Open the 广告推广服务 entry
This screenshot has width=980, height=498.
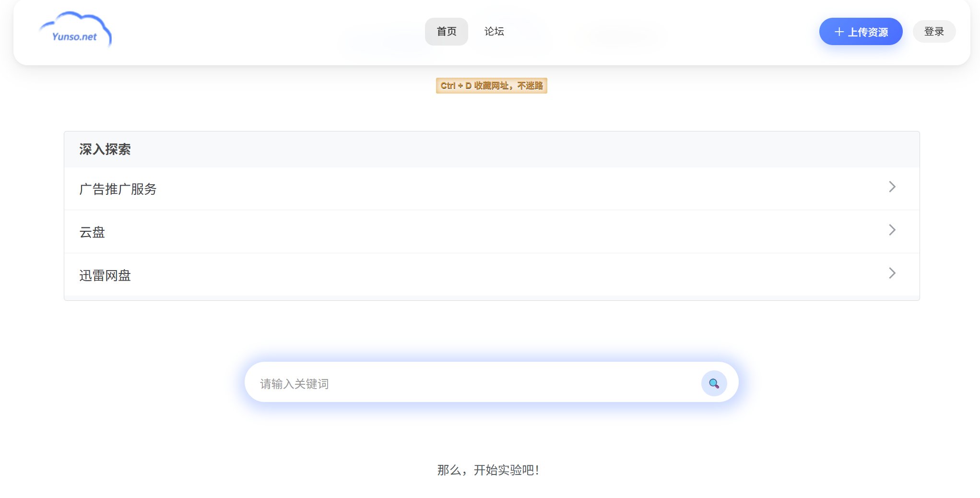tap(118, 189)
